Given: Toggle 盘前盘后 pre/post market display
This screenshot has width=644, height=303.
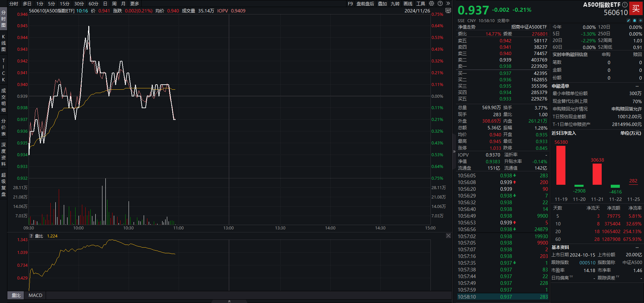Looking at the screenshot, I should (365, 4).
